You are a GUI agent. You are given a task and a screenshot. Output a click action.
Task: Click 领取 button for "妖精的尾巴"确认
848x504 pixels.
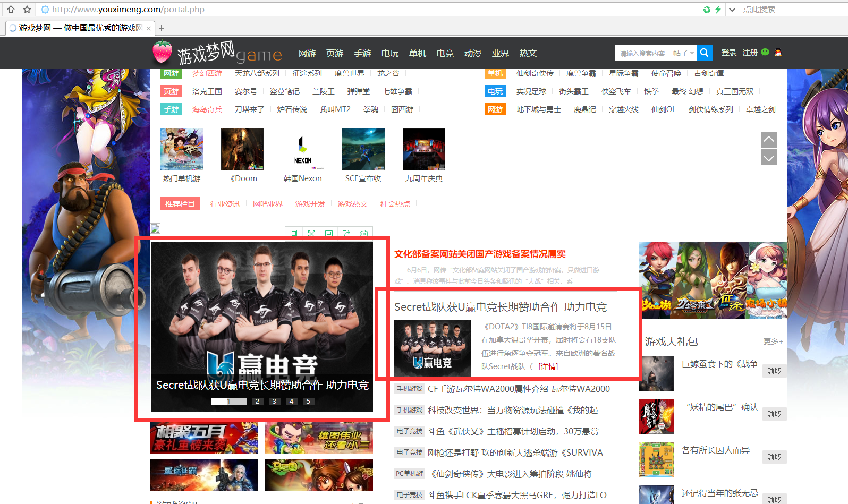[775, 414]
